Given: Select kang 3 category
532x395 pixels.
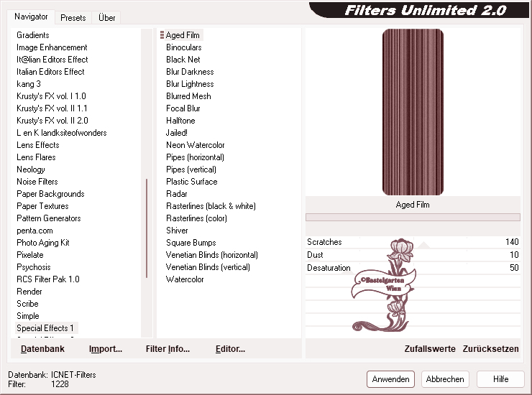Looking at the screenshot, I should (x=29, y=84).
